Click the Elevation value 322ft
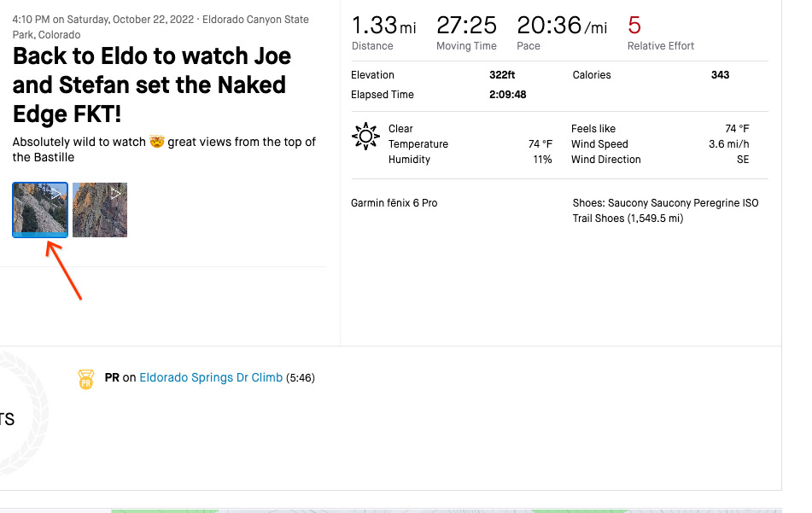This screenshot has height=513, width=812. [x=502, y=75]
